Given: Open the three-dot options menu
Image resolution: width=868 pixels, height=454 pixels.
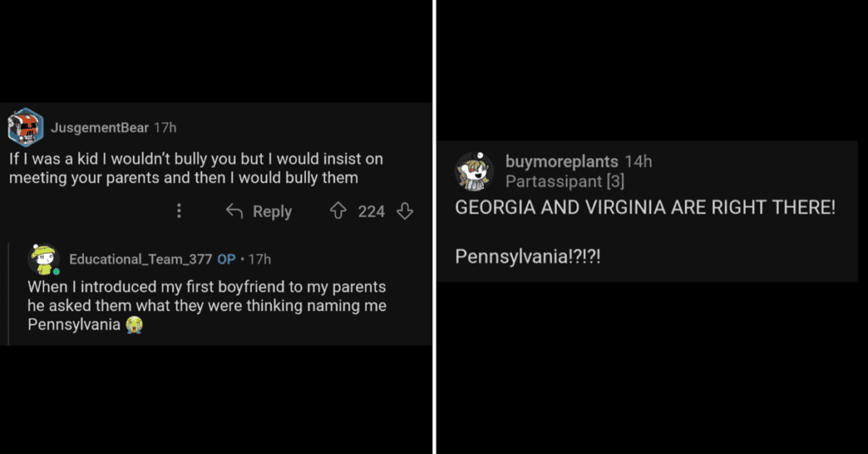Looking at the screenshot, I should coord(178,211).
